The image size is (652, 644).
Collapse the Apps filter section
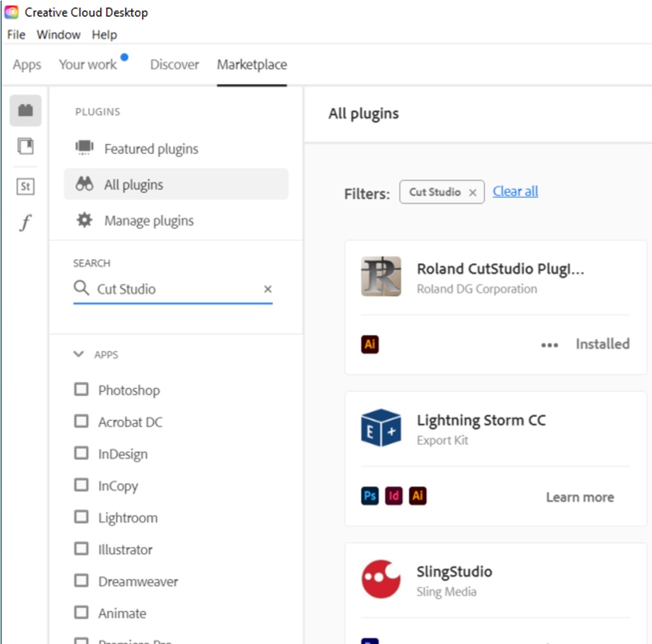click(79, 354)
